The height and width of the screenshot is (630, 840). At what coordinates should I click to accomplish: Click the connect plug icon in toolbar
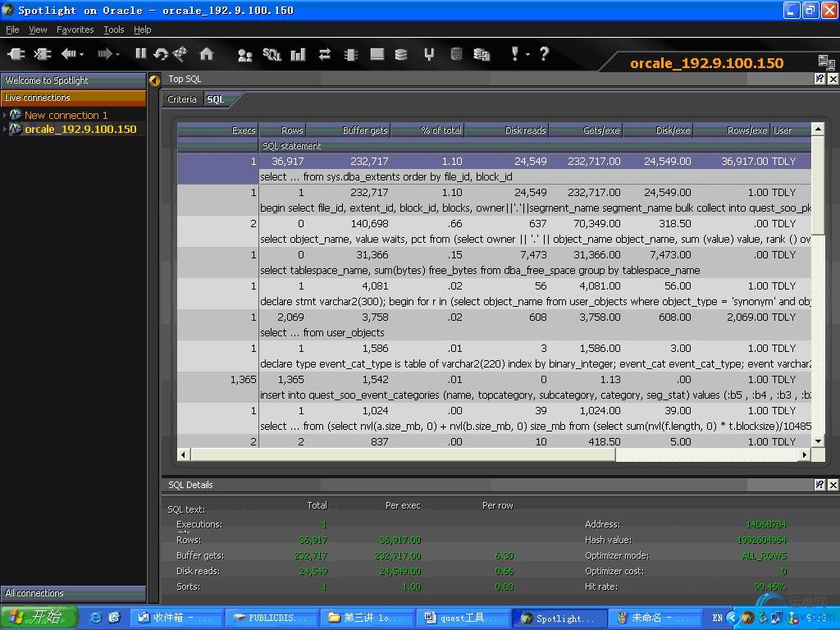point(16,53)
